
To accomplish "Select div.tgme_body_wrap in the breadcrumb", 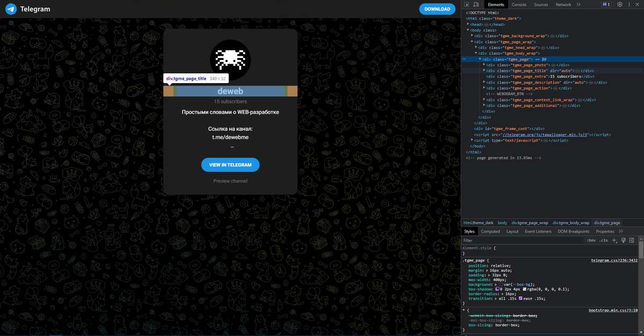I will 571,222.
